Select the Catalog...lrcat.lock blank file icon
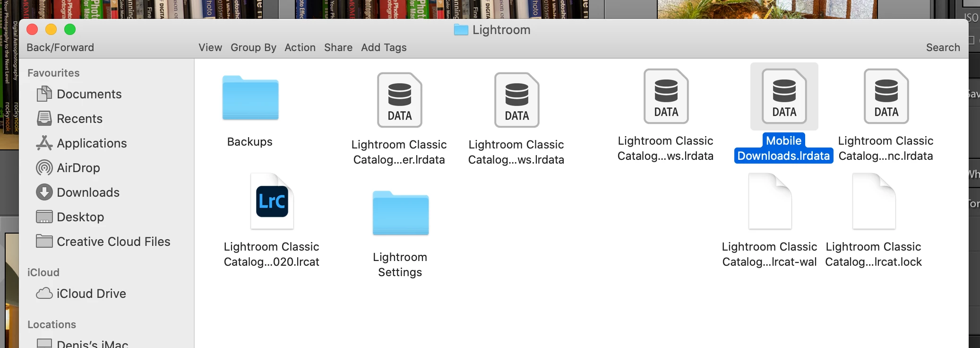 coord(874,201)
